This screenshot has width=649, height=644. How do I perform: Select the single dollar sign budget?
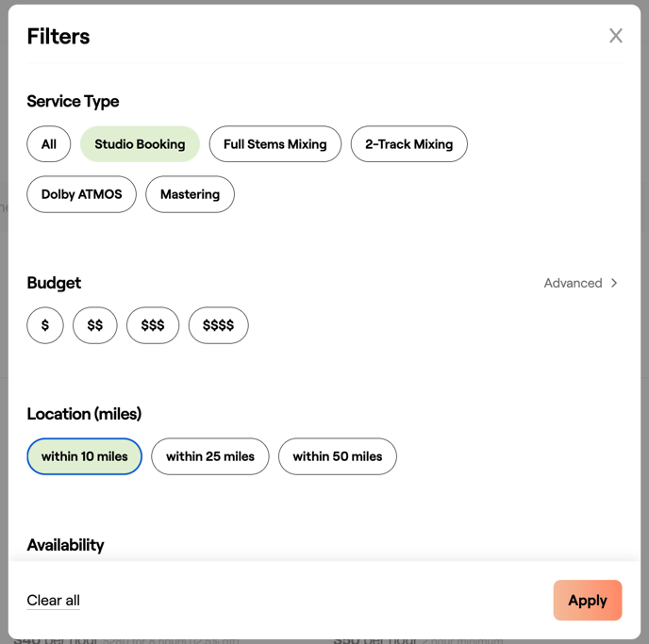pyautogui.click(x=45, y=325)
